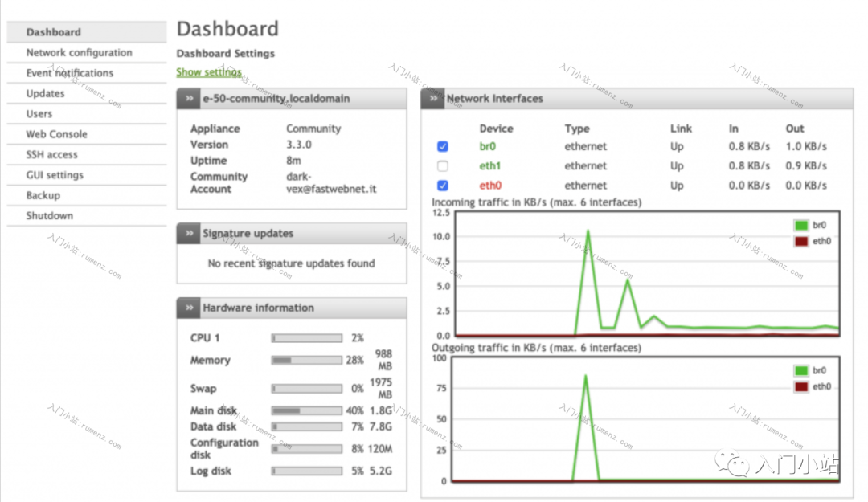Click the br0 Out value 1.0 KB/s
868x502 pixels.
tap(806, 147)
